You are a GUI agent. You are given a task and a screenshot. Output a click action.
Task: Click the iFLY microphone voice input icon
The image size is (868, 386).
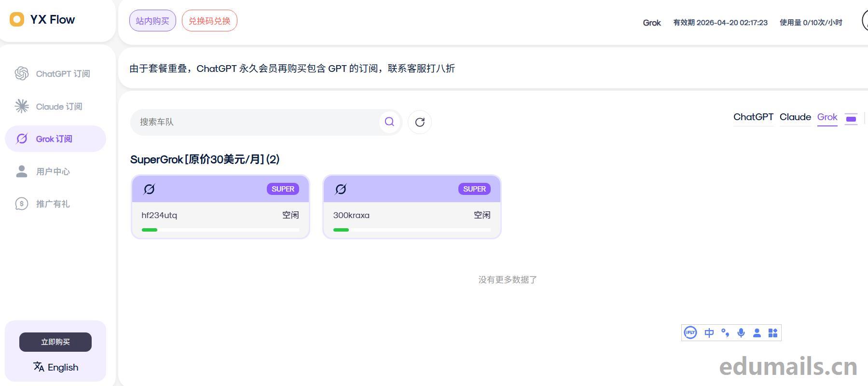pyautogui.click(x=741, y=333)
